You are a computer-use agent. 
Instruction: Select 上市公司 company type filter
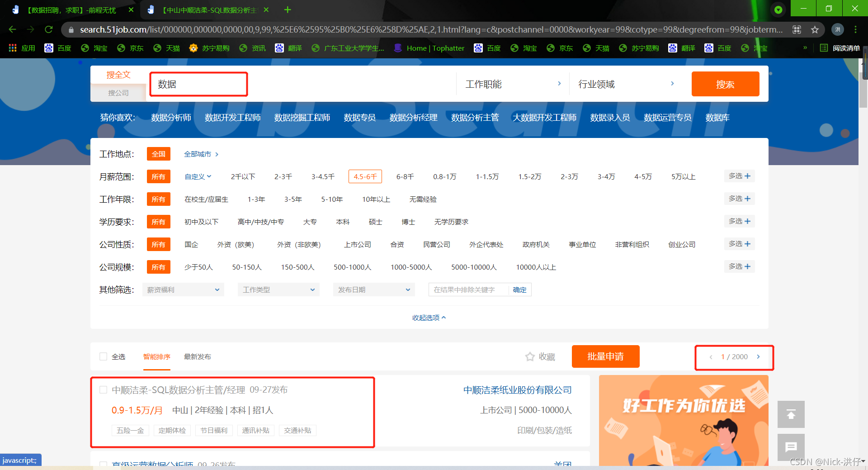coord(357,244)
